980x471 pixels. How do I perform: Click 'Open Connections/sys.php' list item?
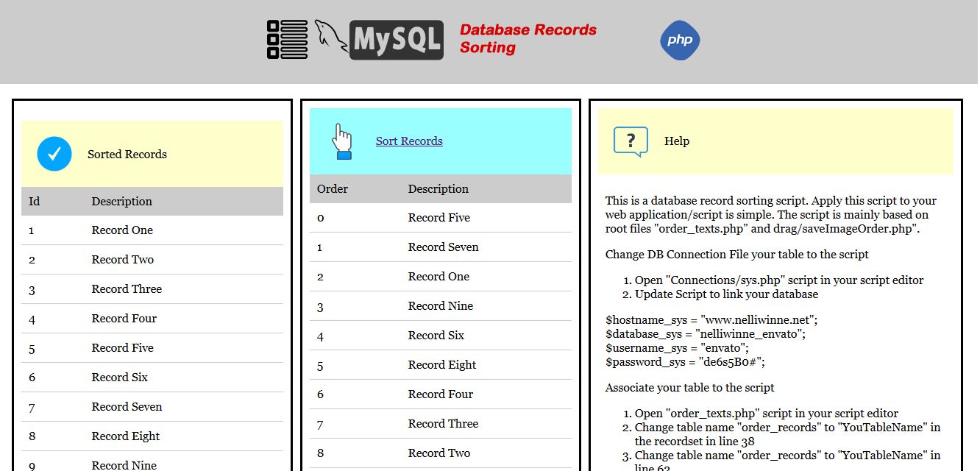779,280
